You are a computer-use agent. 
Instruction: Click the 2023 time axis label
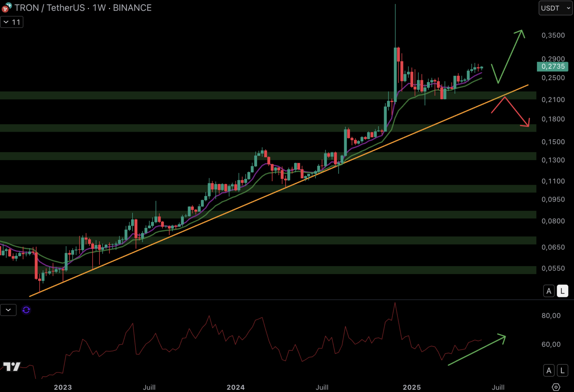pyautogui.click(x=63, y=387)
